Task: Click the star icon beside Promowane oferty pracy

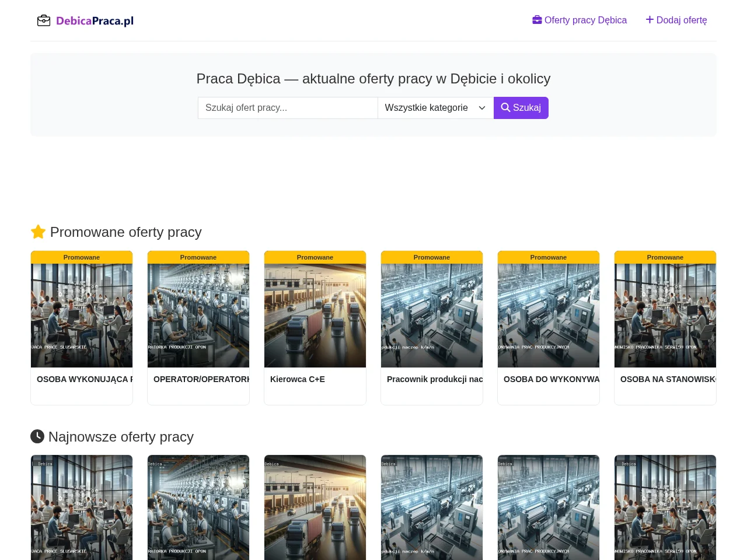Action: [38, 232]
